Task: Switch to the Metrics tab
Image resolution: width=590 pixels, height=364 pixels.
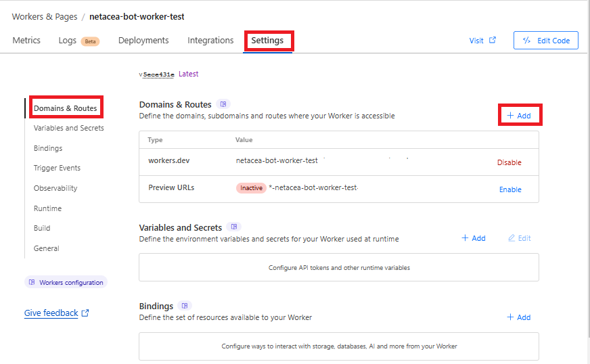Action: click(x=26, y=41)
